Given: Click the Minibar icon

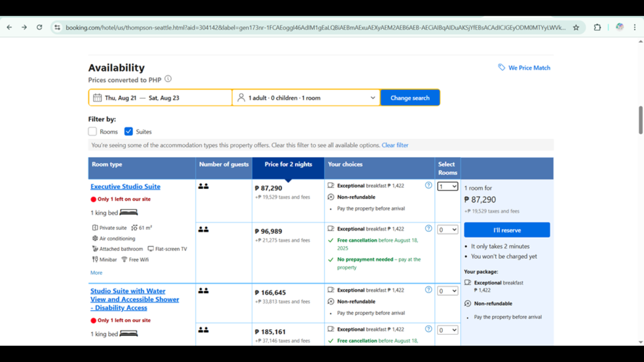Looking at the screenshot, I should coord(95,259).
